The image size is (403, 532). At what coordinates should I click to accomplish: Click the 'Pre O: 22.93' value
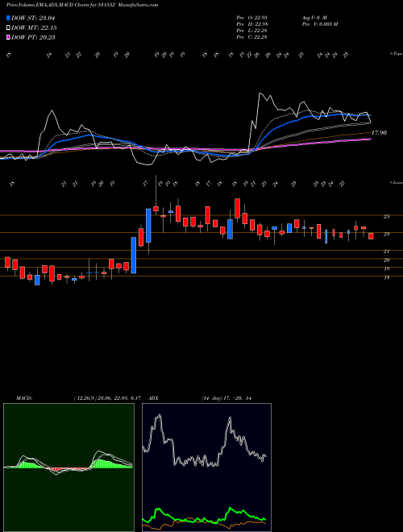(252, 18)
